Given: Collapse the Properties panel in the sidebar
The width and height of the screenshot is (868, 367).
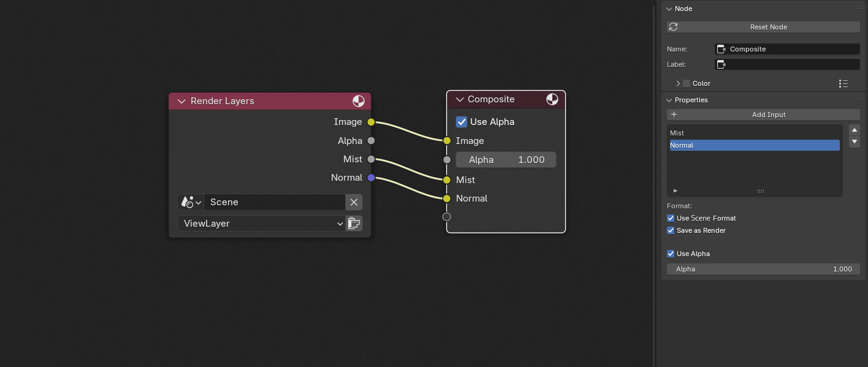Looking at the screenshot, I should tap(668, 100).
